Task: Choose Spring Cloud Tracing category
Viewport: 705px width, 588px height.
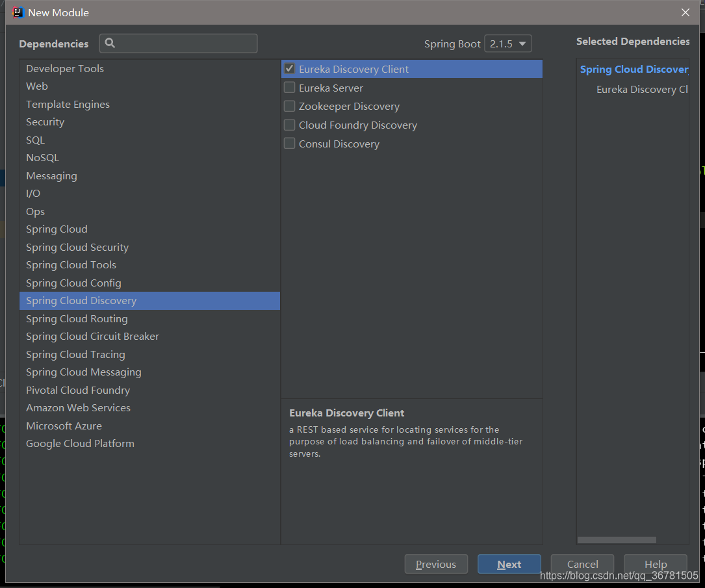Action: [149, 355]
